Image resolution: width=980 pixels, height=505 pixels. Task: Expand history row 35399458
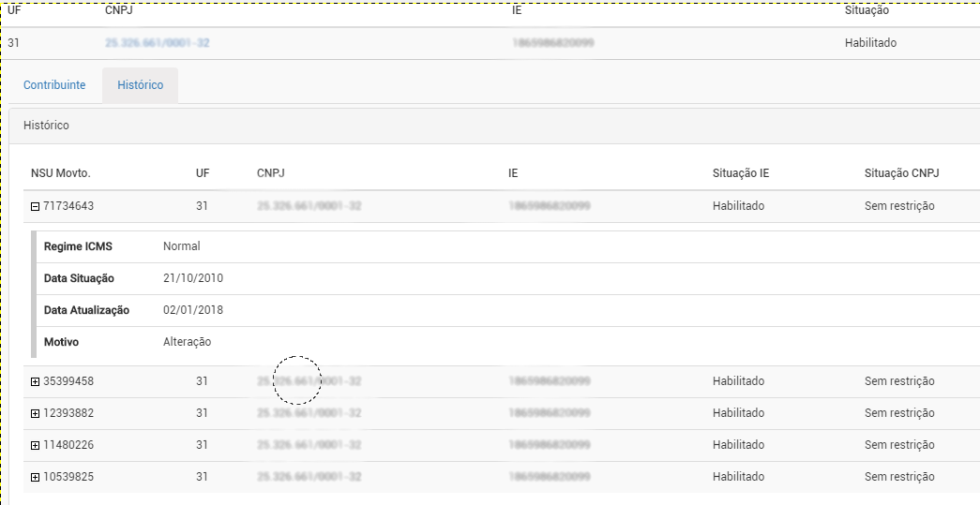tap(36, 381)
